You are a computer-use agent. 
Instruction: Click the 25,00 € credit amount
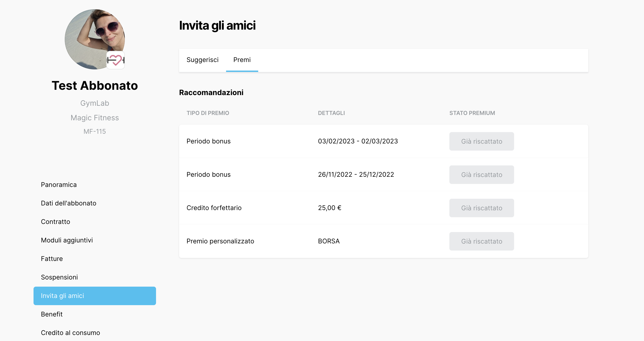[x=329, y=208]
